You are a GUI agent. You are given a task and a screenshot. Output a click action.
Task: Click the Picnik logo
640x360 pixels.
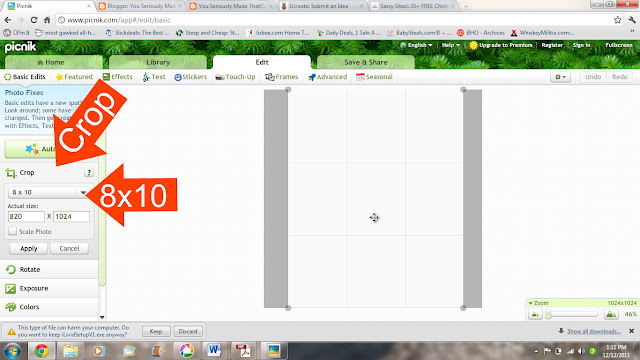coord(20,47)
